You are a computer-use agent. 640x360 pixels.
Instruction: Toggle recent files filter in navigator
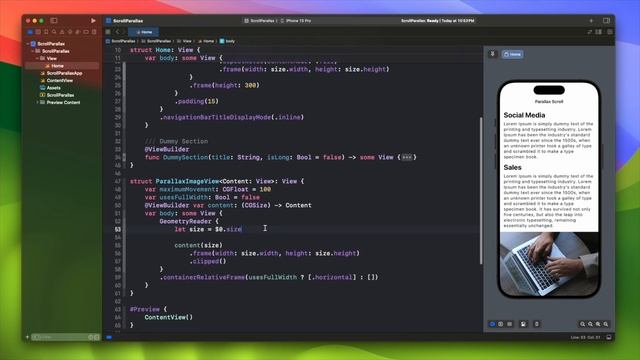[91, 337]
